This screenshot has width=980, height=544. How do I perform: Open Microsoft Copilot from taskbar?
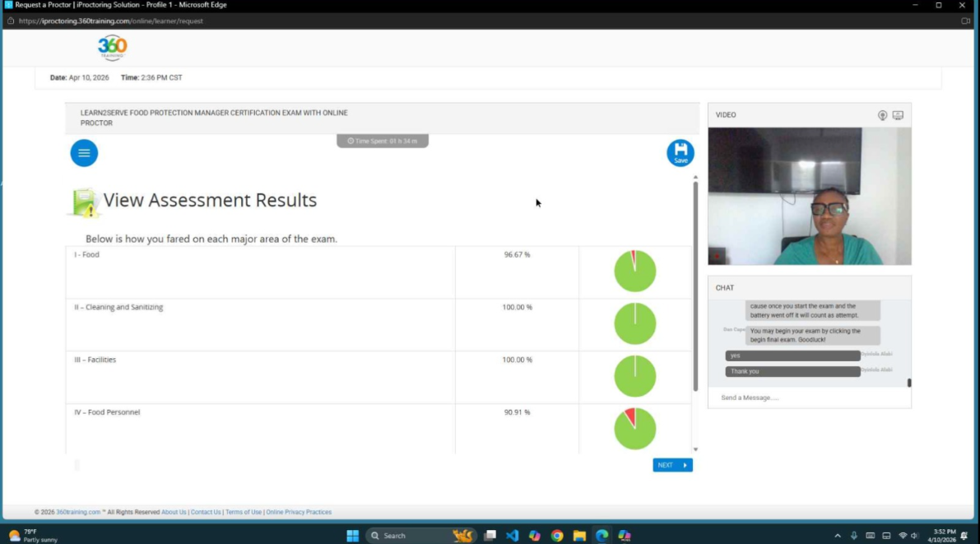(534, 536)
